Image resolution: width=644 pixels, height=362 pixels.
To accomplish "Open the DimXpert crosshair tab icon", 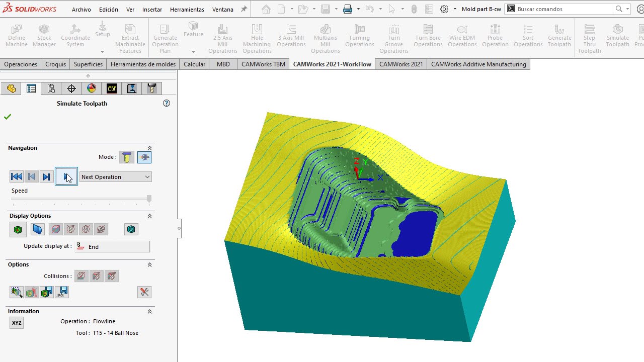I will [71, 88].
